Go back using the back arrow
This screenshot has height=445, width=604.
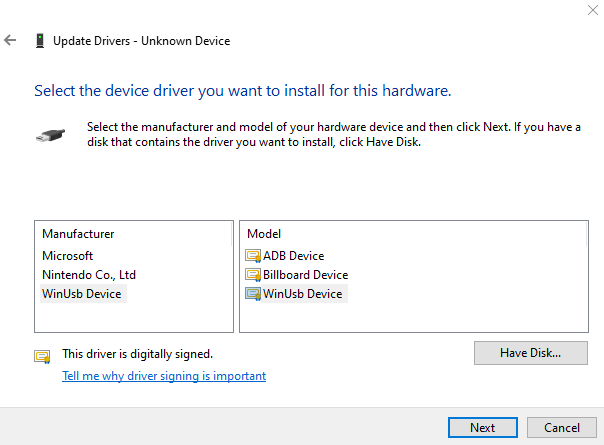[x=10, y=40]
